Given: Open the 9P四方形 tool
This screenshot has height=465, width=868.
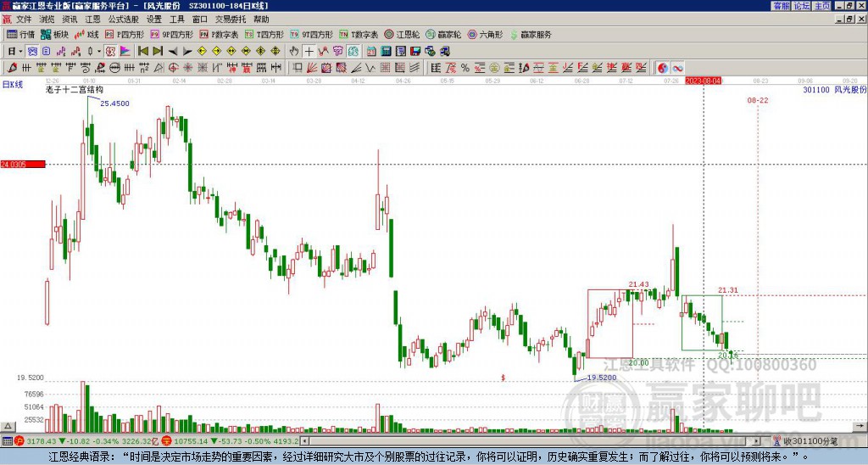Looking at the screenshot, I should [x=172, y=34].
